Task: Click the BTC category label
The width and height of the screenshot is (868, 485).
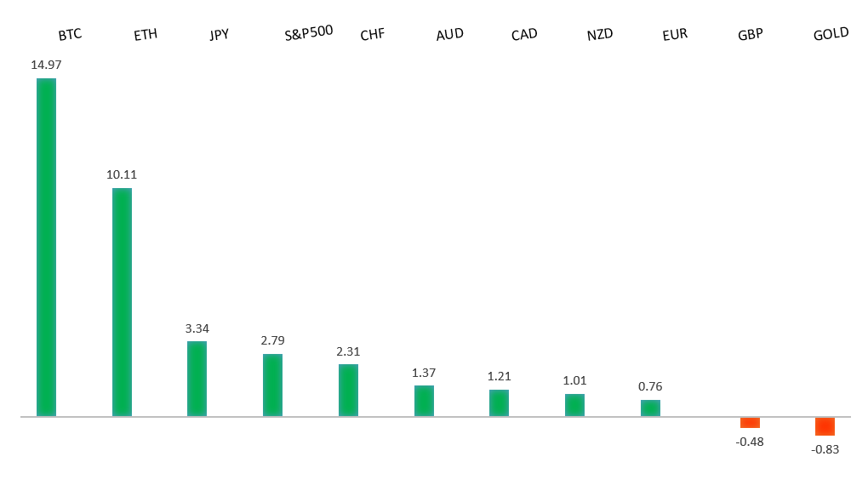Action: point(70,35)
